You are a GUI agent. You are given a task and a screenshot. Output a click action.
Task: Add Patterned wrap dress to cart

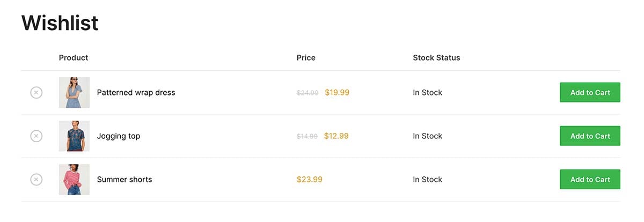pos(590,92)
